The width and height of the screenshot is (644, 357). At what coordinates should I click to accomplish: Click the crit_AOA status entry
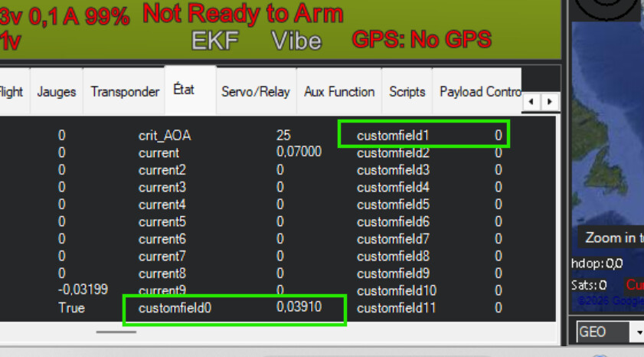coord(165,136)
